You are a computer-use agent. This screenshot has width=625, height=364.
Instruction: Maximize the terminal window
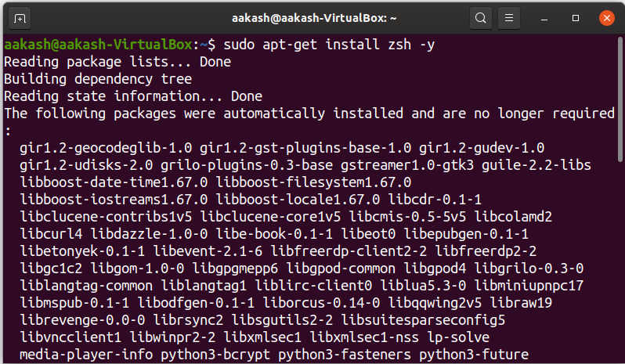tap(575, 18)
